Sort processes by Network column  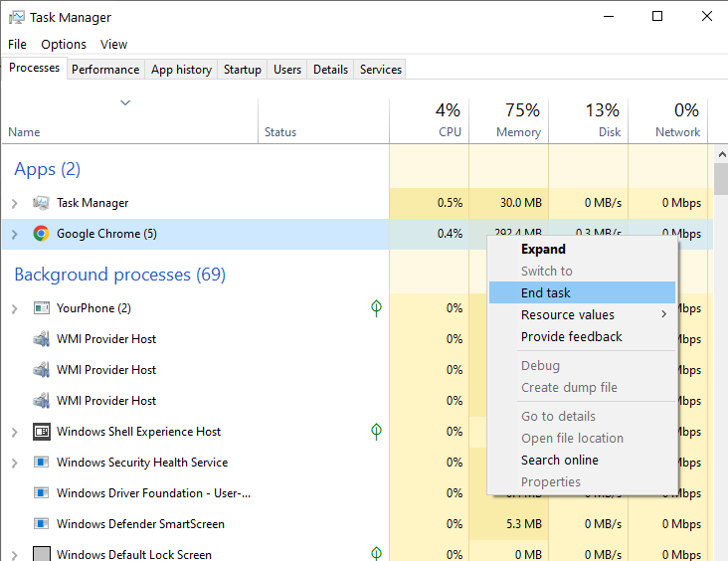tap(668, 120)
